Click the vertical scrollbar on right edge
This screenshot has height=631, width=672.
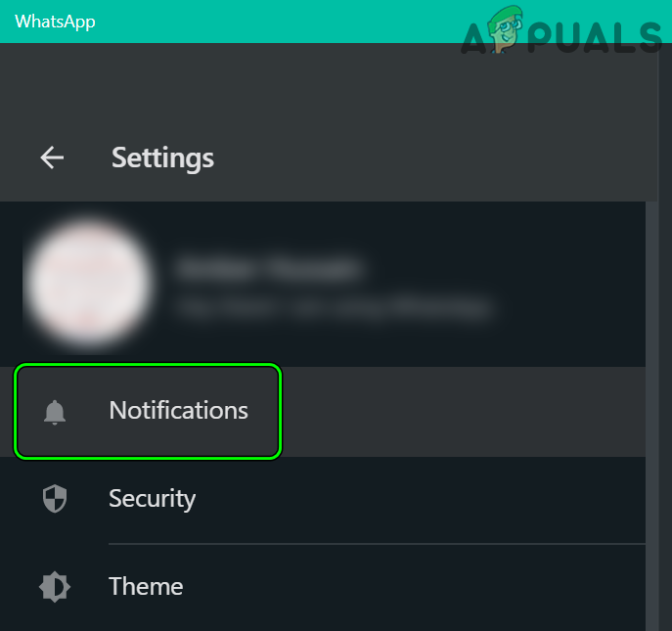tap(651, 411)
